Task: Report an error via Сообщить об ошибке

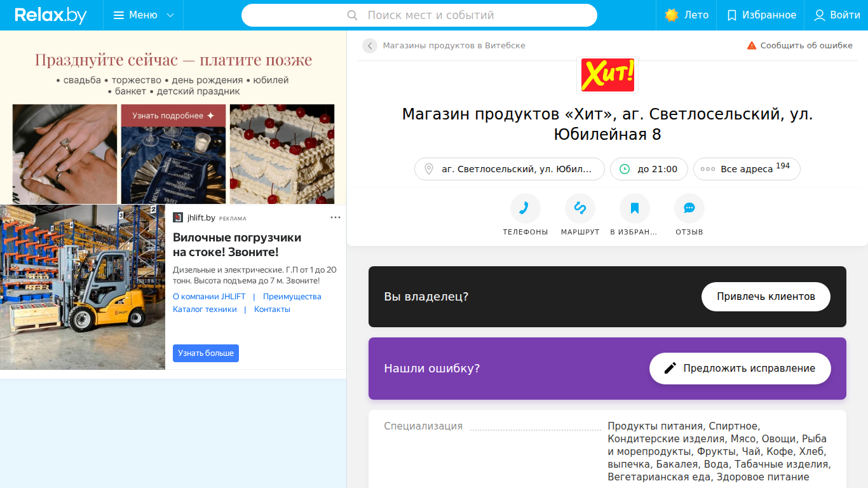Action: coord(799,46)
